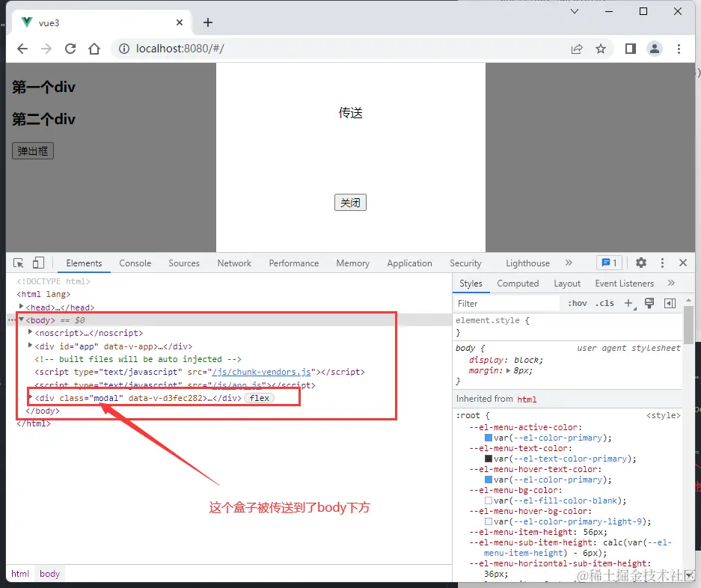701x588 pixels.
Task: Switch to the Layout pane tab
Action: 567,283
